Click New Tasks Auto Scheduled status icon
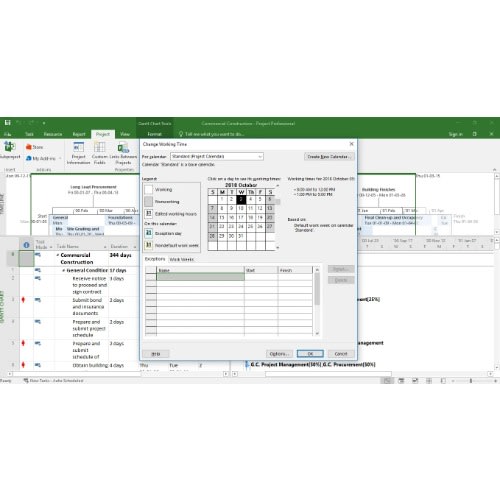Screen dimensions: 500x500 (26, 380)
